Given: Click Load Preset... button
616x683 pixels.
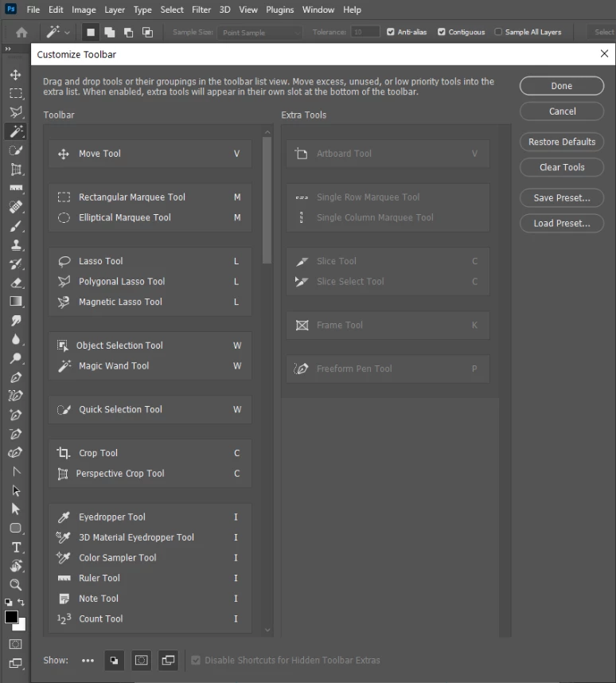Looking at the screenshot, I should tap(562, 223).
